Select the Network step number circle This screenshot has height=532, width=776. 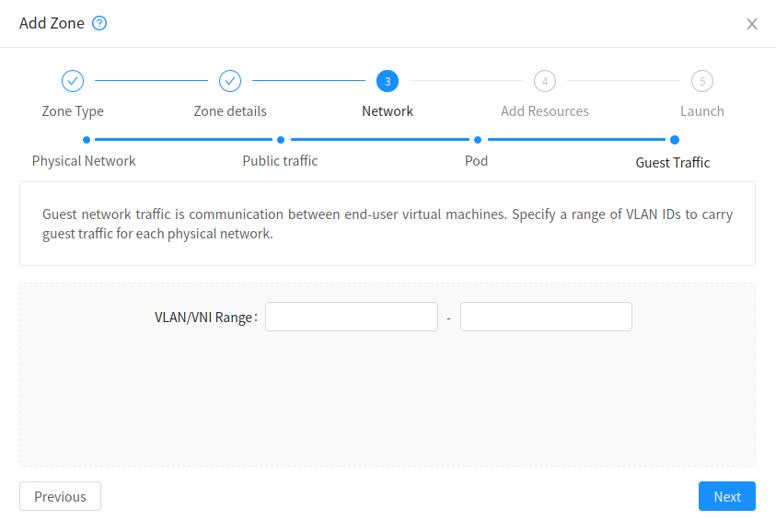[x=388, y=81]
